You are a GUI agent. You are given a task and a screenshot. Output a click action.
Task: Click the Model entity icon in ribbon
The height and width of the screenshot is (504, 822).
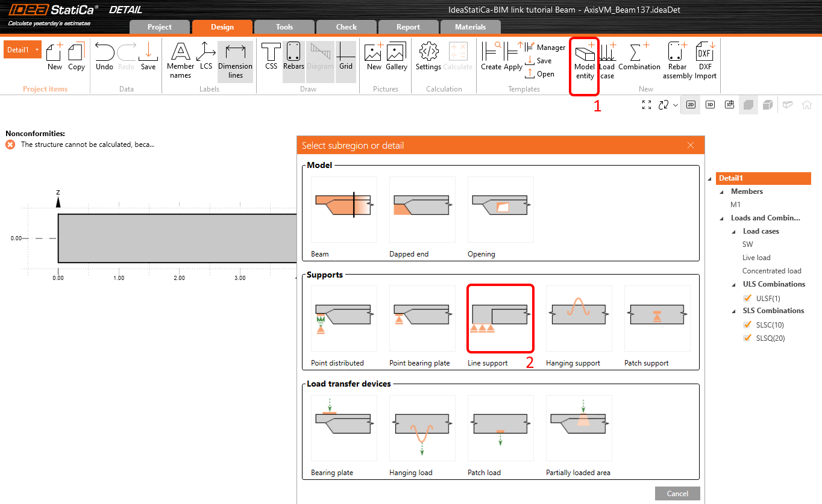584,61
